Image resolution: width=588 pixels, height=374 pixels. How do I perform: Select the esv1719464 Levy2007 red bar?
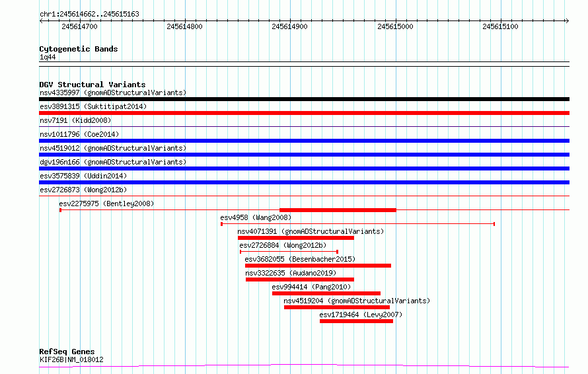coord(356,321)
